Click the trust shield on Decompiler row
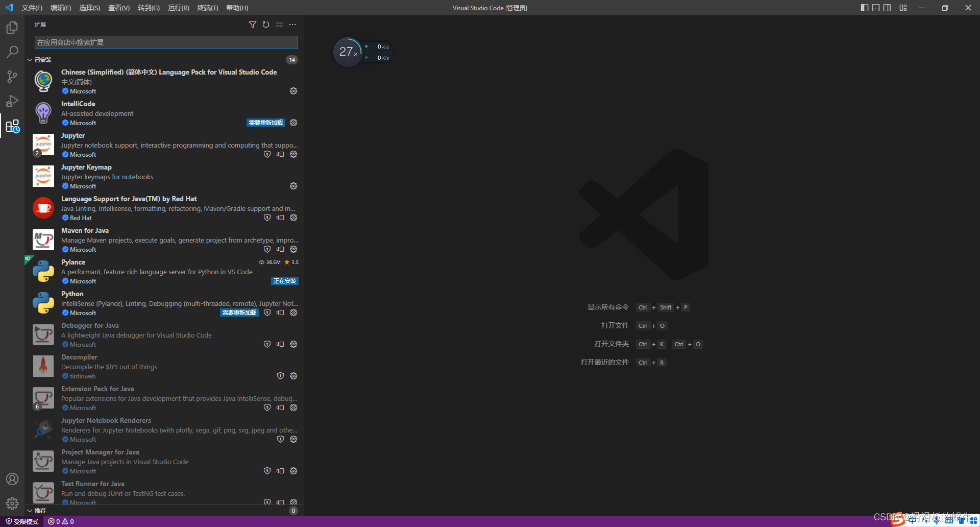Image resolution: width=980 pixels, height=527 pixels. pos(280,376)
